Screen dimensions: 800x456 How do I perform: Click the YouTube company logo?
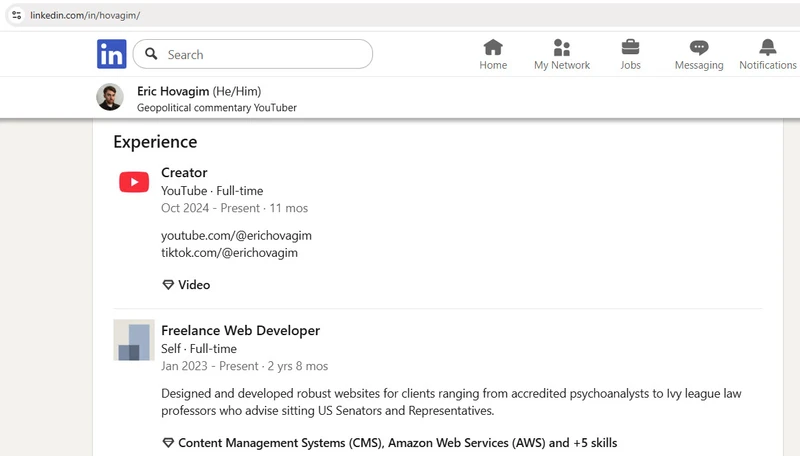coord(134,182)
